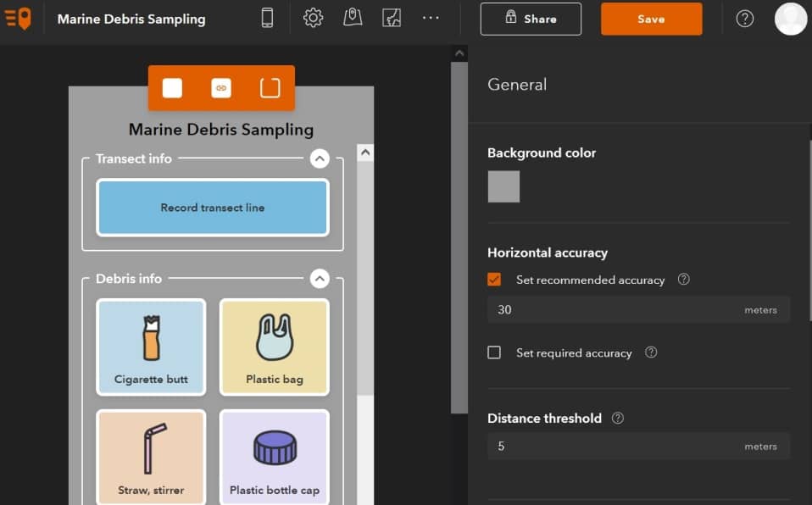Uncheck Set recommended accuracy checkbox

click(494, 279)
